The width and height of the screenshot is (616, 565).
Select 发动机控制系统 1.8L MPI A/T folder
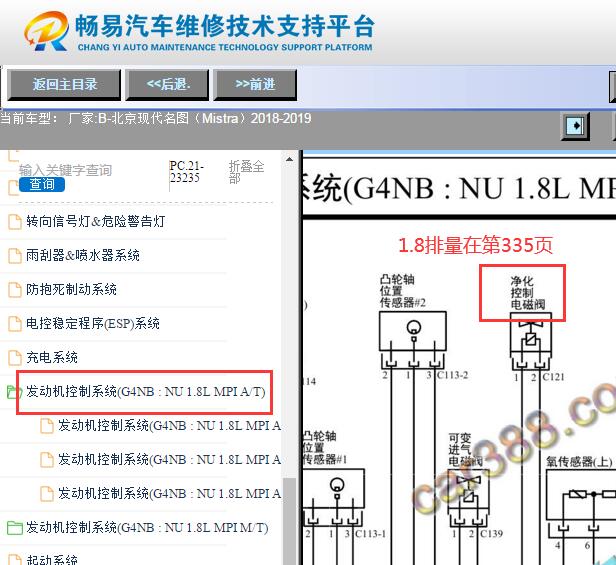click(145, 392)
